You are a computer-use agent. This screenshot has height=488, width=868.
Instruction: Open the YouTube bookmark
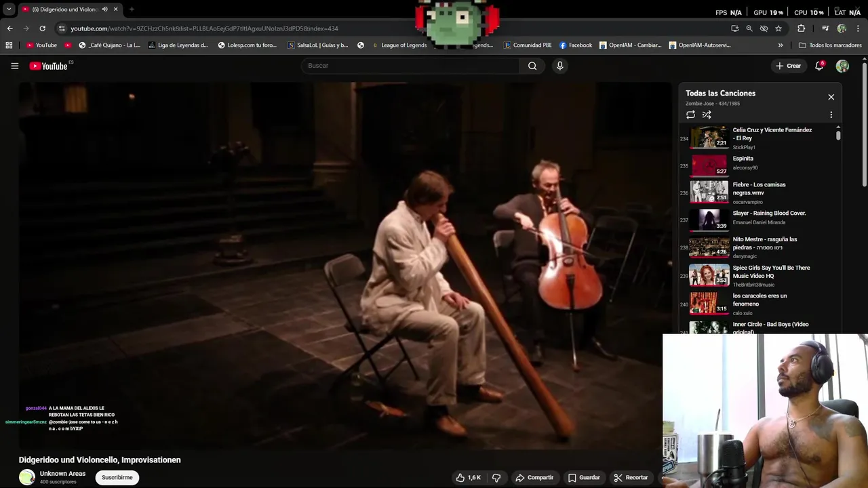(41, 45)
